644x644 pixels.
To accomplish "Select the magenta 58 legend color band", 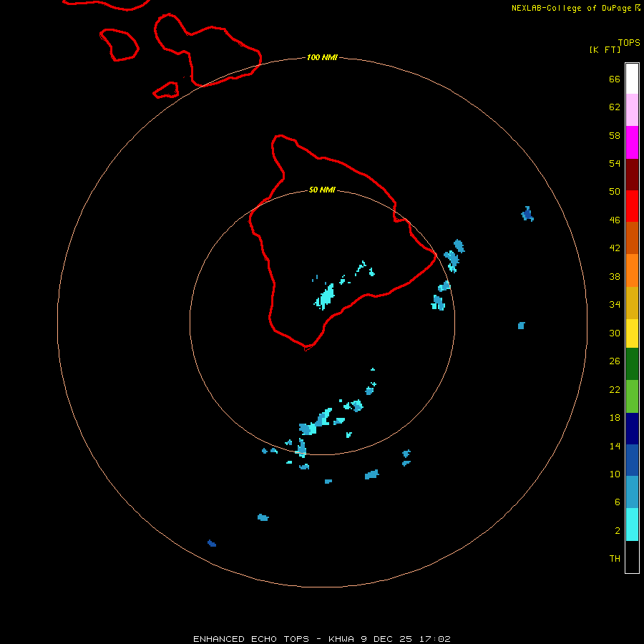I will (632, 142).
